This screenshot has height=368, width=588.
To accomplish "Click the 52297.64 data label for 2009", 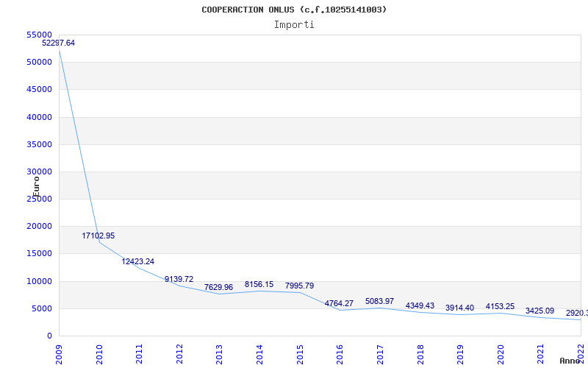I will click(58, 43).
